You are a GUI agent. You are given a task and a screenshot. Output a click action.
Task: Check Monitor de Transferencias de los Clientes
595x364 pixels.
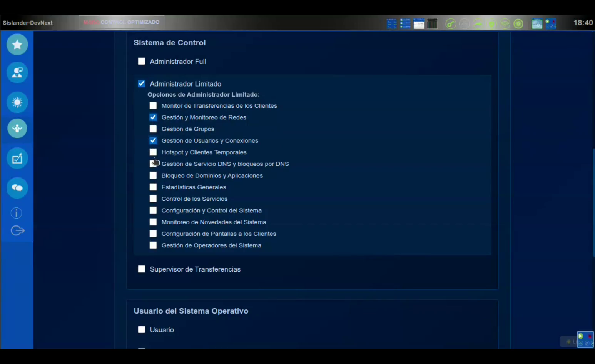click(x=153, y=105)
